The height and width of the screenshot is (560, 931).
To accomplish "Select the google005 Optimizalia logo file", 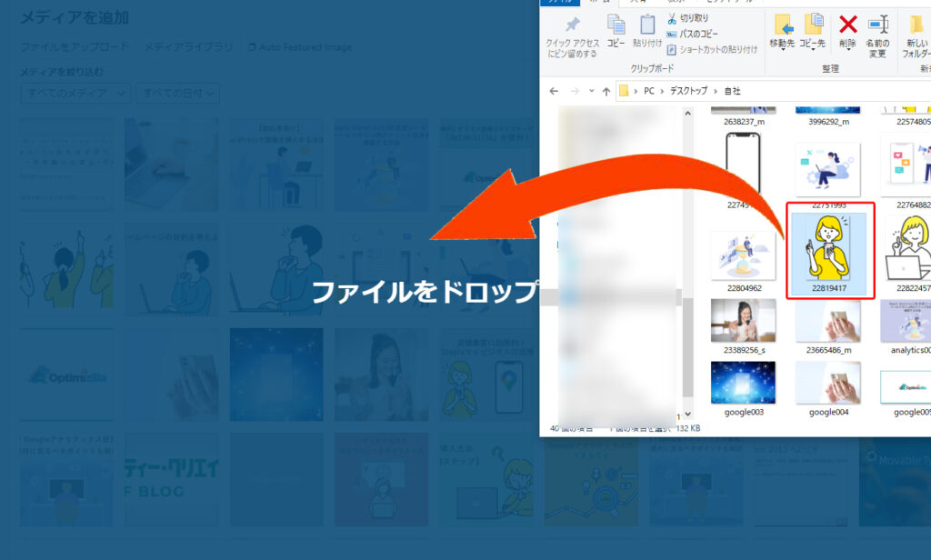I will pyautogui.click(x=906, y=393).
